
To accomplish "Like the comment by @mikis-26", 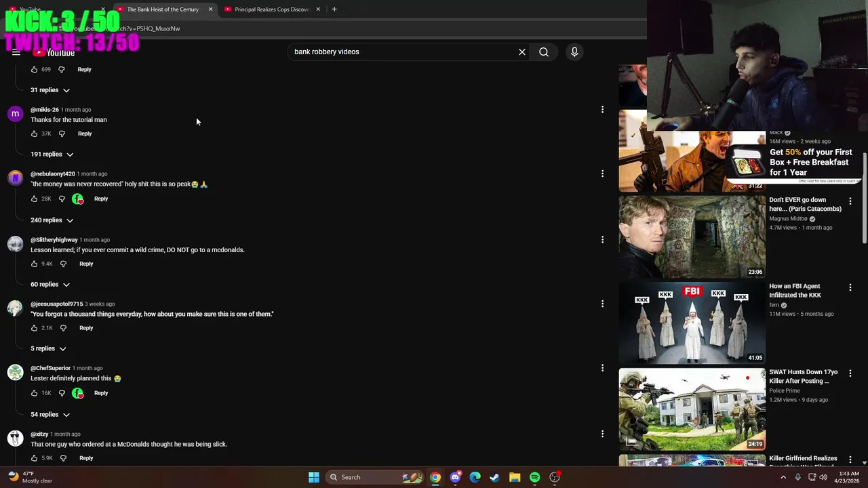I will (x=35, y=134).
